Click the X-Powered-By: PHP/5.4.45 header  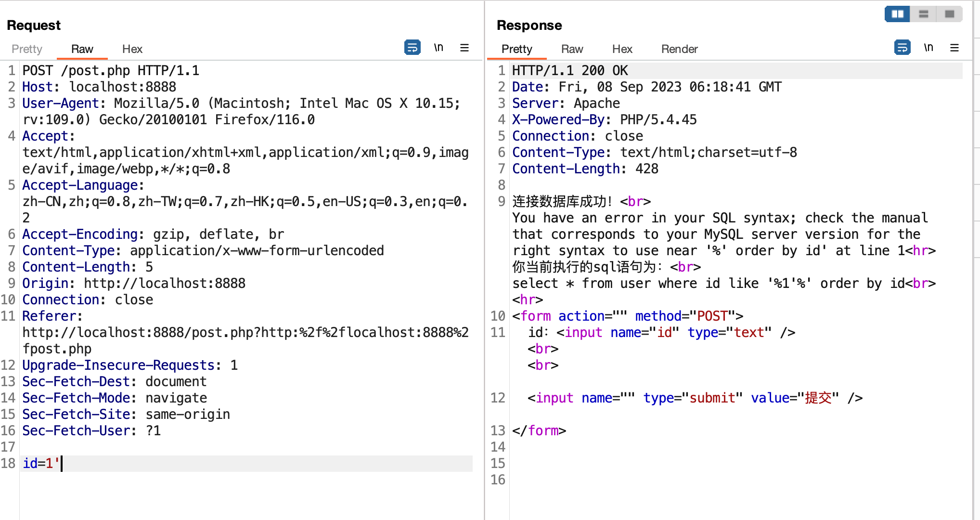coord(605,120)
